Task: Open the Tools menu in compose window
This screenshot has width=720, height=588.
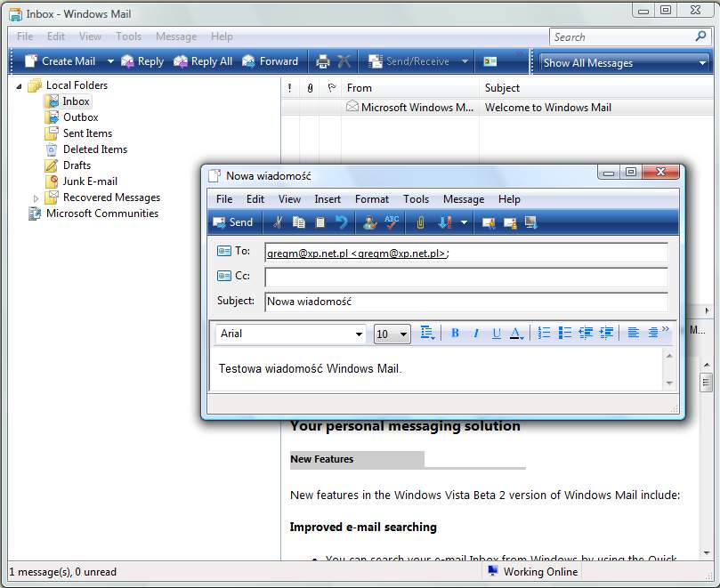Action: click(x=416, y=199)
